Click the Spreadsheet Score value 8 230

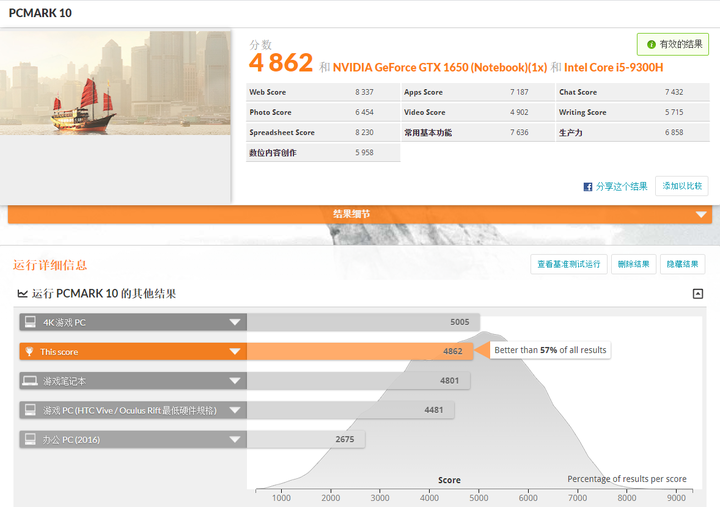click(x=364, y=132)
